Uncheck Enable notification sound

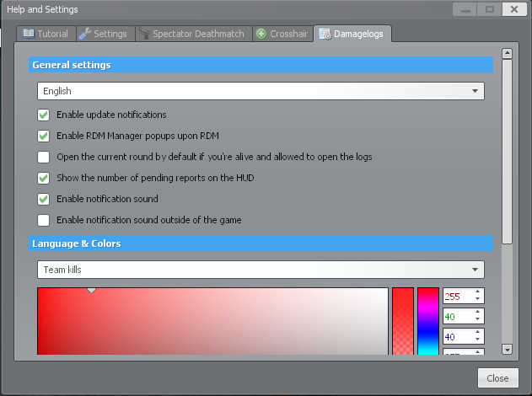[44, 199]
